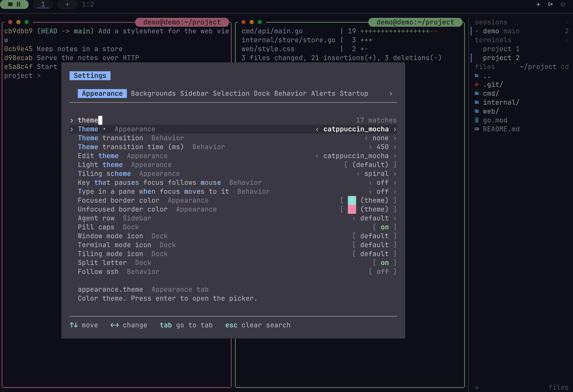The image size is (573, 392).
Task: Click the cmd folder icon
Action: (x=477, y=93)
